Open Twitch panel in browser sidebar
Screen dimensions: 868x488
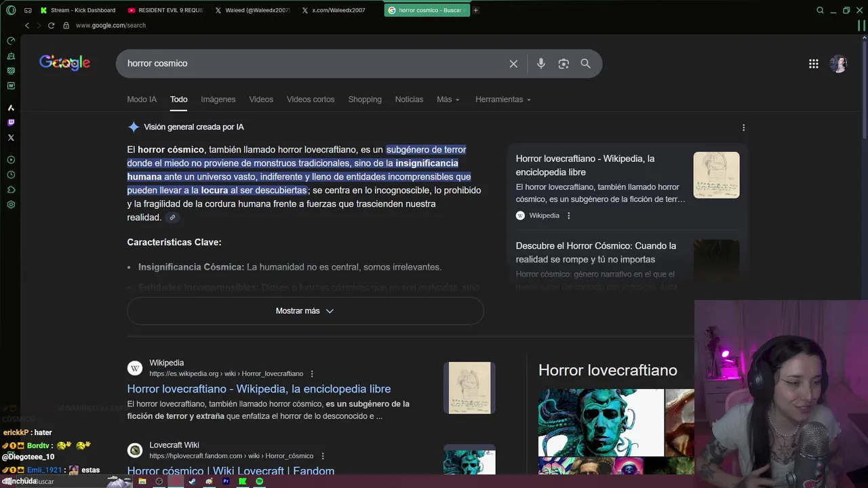coord(11,123)
